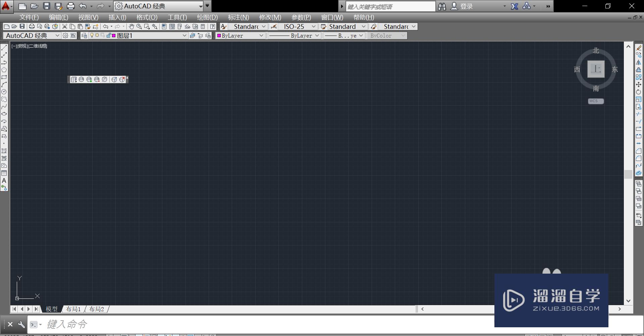Toggle the layer lock padlock icon
The width and height of the screenshot is (644, 336).
109,36
